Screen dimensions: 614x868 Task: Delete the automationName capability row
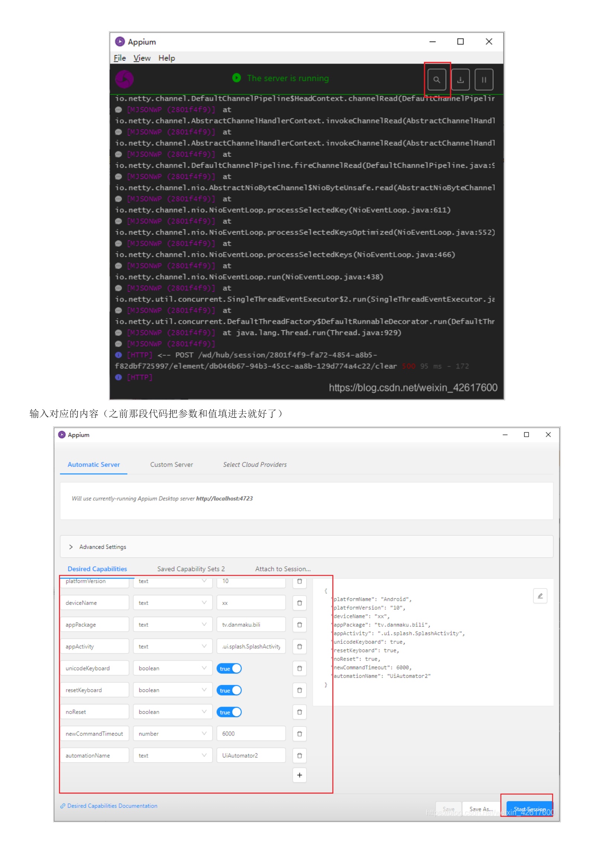[x=299, y=755]
